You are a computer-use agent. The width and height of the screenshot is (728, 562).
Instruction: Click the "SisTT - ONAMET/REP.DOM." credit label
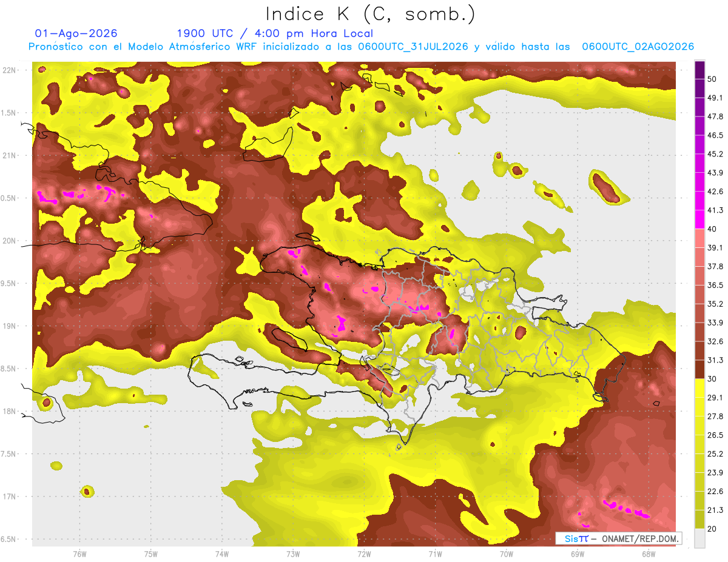[618, 538]
